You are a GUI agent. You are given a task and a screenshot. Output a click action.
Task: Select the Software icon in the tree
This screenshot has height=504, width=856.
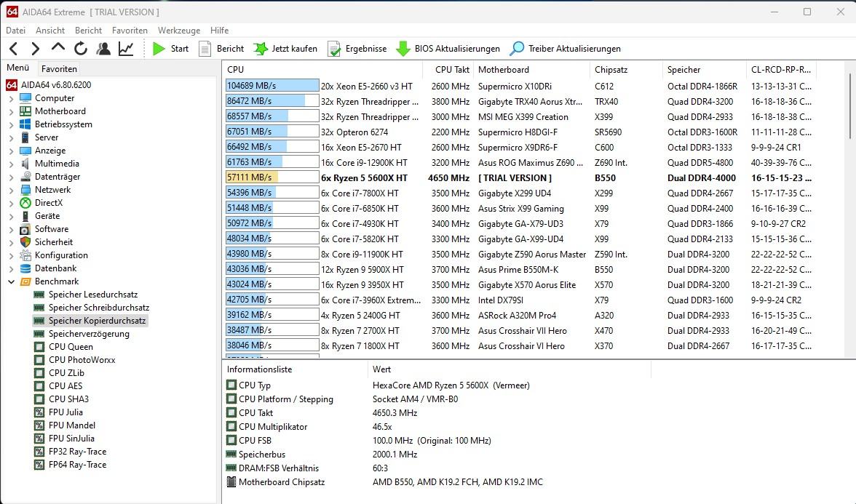[x=25, y=229]
